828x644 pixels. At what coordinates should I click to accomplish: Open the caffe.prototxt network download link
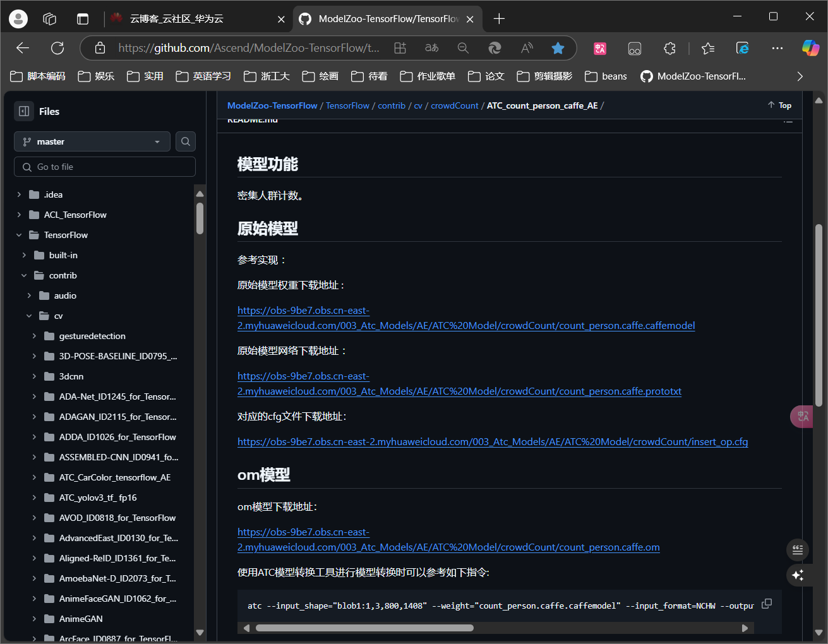[459, 384]
